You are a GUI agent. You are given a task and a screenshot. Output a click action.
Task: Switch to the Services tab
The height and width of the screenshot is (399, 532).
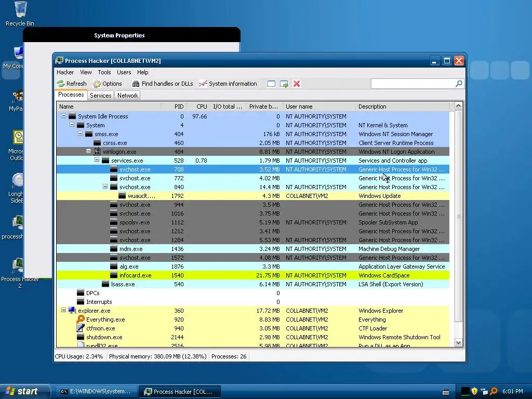100,96
